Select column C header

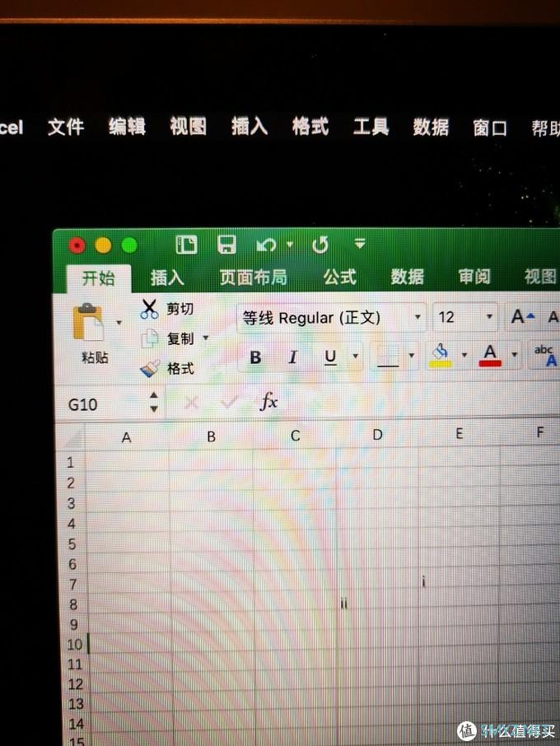click(296, 436)
